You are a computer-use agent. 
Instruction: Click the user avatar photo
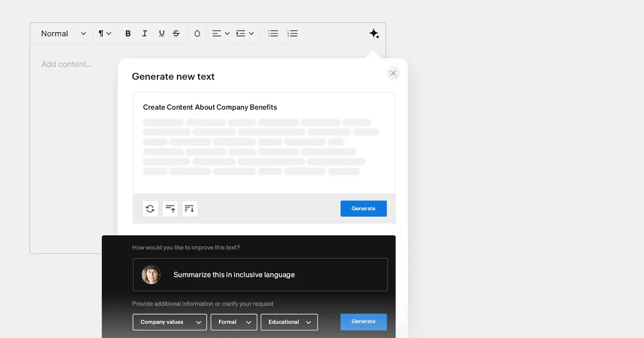point(151,275)
